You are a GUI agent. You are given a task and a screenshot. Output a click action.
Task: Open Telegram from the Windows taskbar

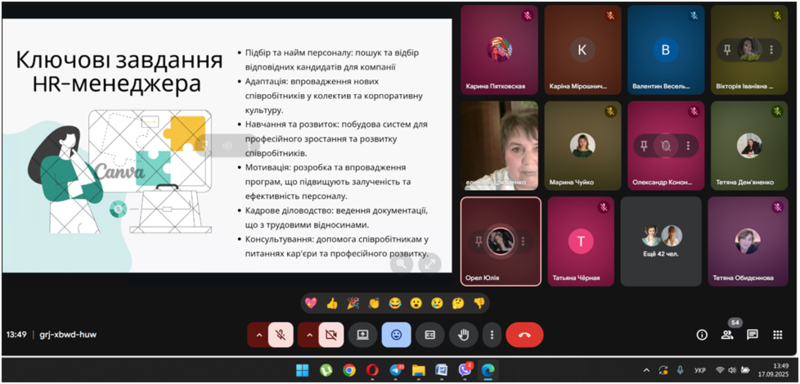click(x=395, y=370)
